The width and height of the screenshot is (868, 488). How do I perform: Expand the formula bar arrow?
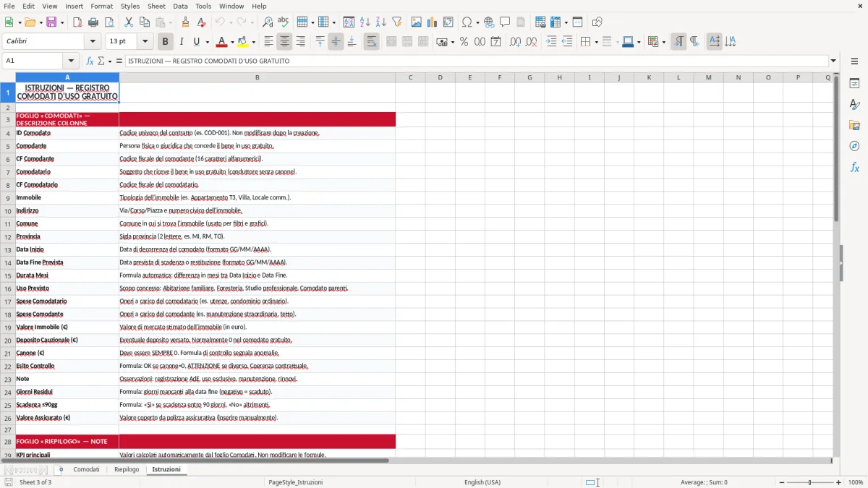pos(833,61)
